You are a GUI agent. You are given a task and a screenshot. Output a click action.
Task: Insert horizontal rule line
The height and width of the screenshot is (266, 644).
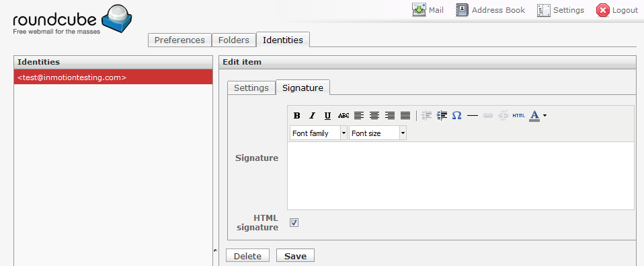473,116
